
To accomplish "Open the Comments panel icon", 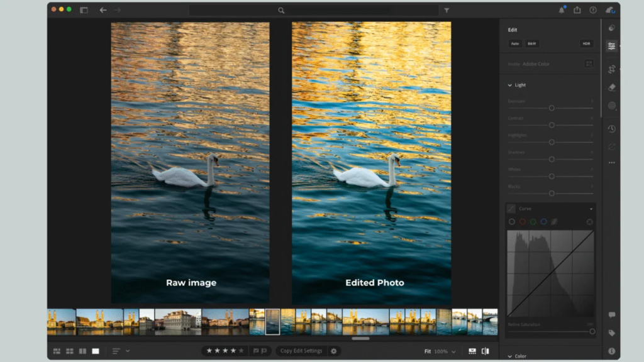I will tap(611, 315).
